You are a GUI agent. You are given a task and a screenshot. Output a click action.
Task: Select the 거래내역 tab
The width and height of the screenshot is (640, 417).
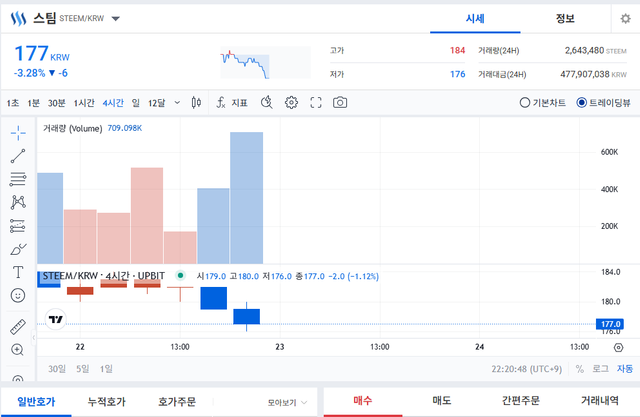(x=600, y=401)
